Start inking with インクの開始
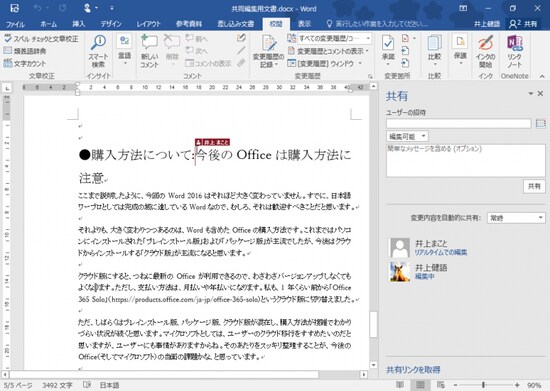The width and height of the screenshot is (550, 391). 485,51
